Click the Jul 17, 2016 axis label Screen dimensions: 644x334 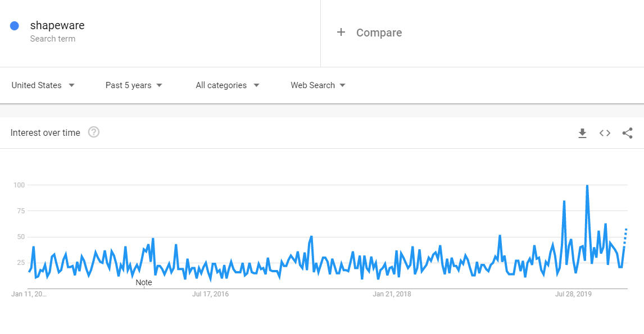pyautogui.click(x=210, y=294)
